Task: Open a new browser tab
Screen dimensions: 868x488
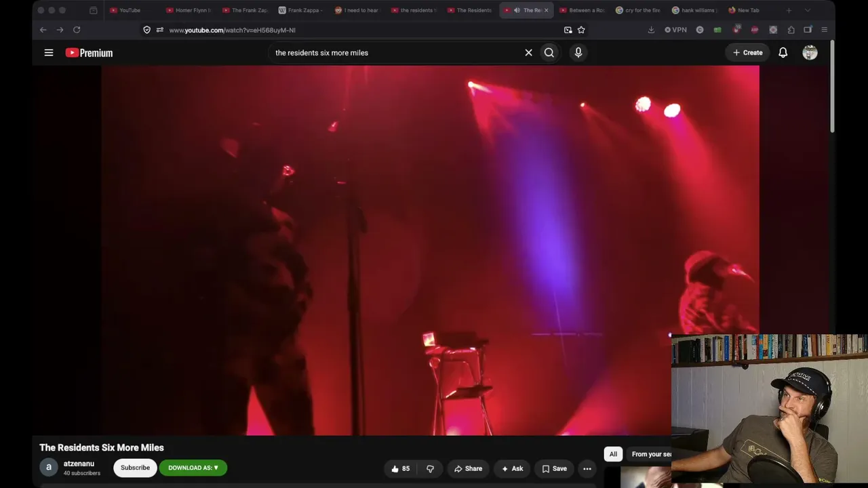Action: pyautogui.click(x=789, y=10)
